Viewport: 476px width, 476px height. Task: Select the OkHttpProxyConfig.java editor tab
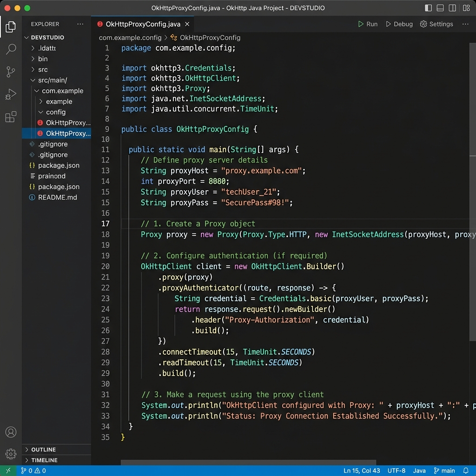point(143,24)
